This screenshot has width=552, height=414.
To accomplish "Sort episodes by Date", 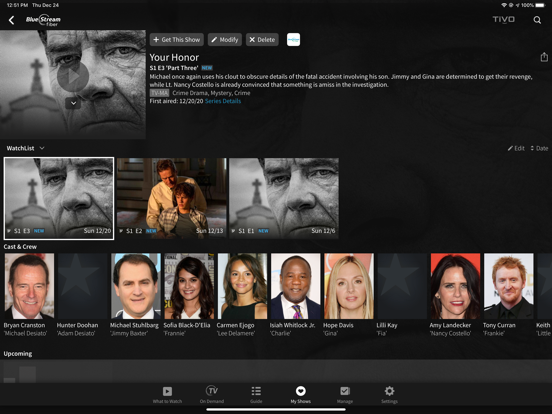I will click(x=539, y=148).
